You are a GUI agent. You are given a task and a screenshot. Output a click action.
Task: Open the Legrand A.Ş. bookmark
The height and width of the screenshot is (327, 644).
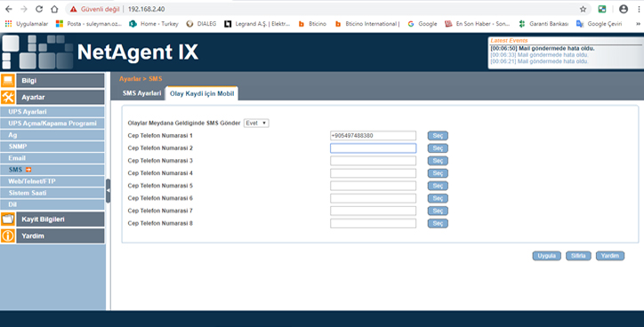[257, 24]
